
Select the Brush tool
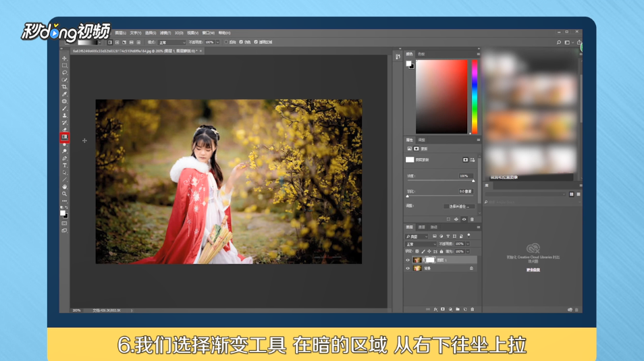point(65,109)
